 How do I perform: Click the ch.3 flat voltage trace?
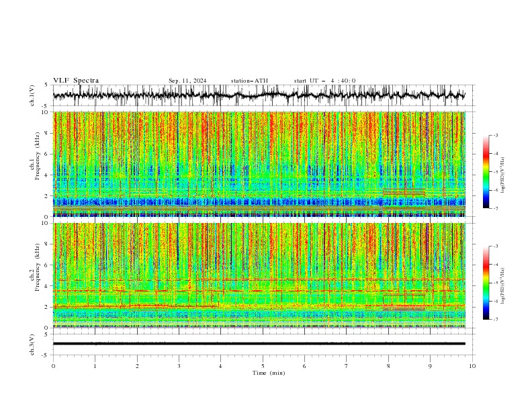tap(259, 344)
